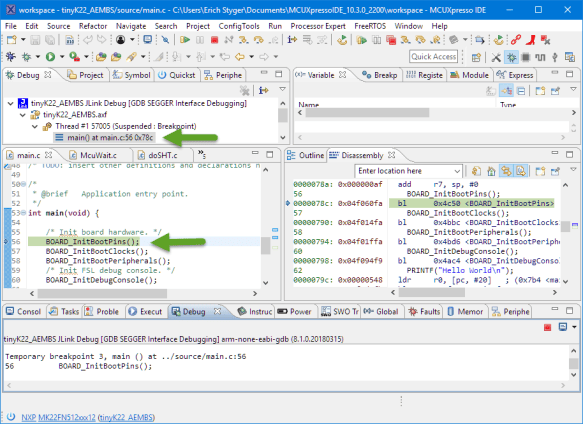The height and width of the screenshot is (424, 583).
Task: Click the Step Into icon
Action: point(244,40)
